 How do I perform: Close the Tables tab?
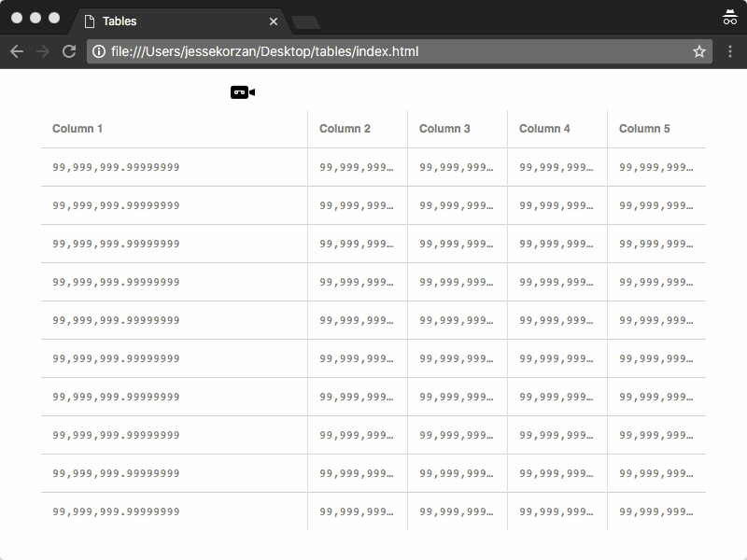click(x=274, y=21)
